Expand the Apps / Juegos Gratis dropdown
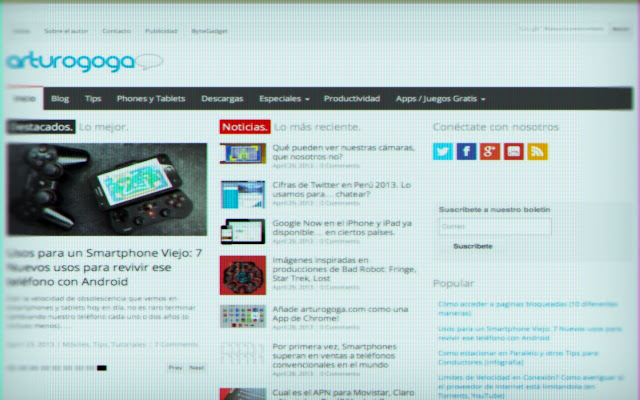Viewport: 640px width, 400px height. click(440, 99)
